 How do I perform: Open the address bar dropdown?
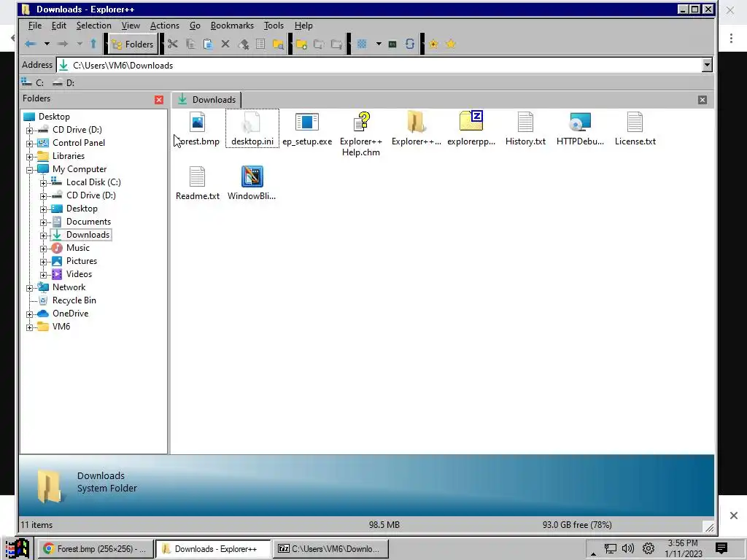pyautogui.click(x=707, y=65)
